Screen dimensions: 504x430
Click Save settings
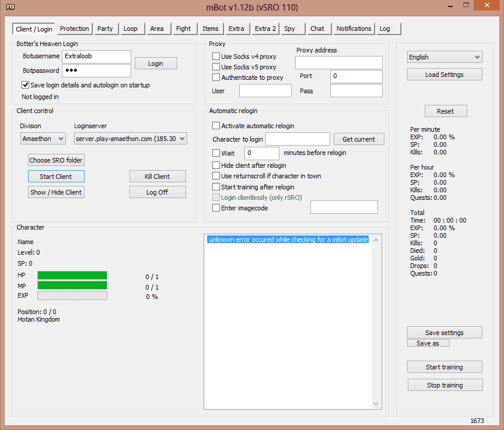click(x=444, y=332)
